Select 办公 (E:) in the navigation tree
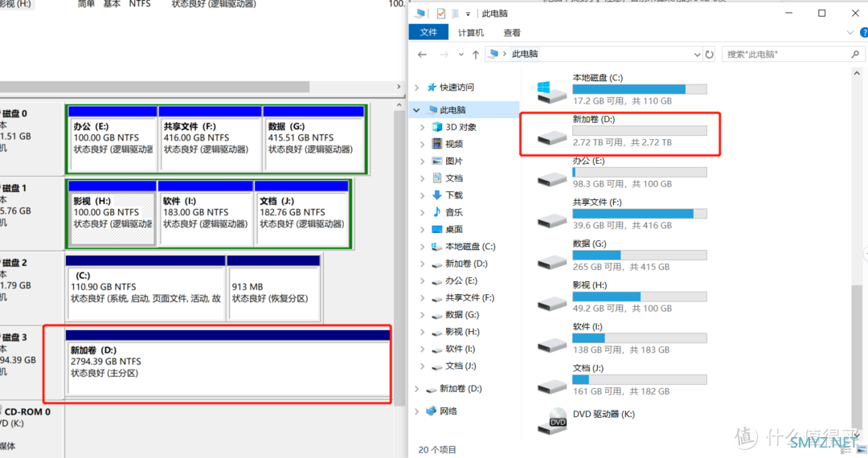Viewport: 868px width, 458px height. [461, 280]
